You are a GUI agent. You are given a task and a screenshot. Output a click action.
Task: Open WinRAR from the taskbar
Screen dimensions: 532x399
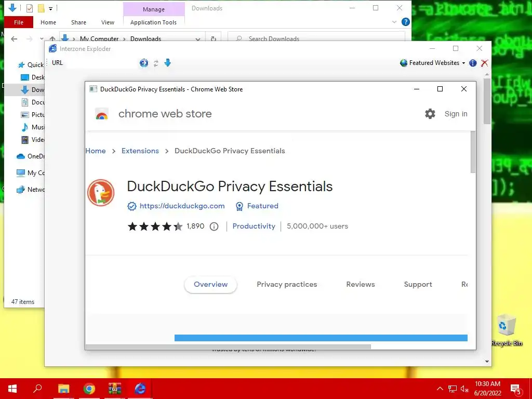pos(115,389)
